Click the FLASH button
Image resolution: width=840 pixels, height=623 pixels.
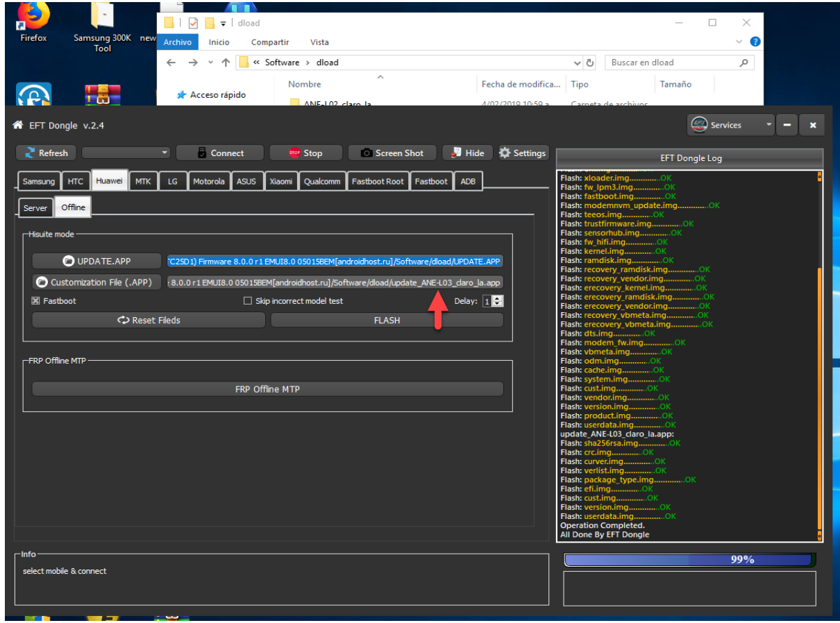387,320
